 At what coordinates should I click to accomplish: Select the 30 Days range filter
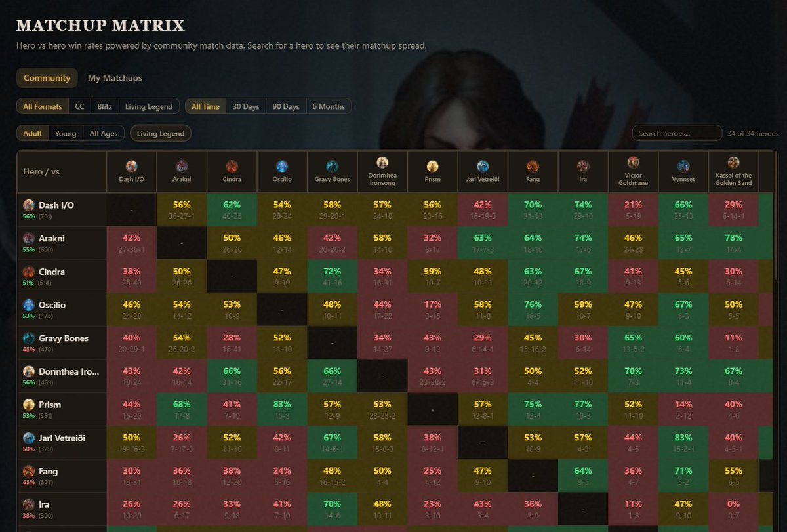point(246,106)
